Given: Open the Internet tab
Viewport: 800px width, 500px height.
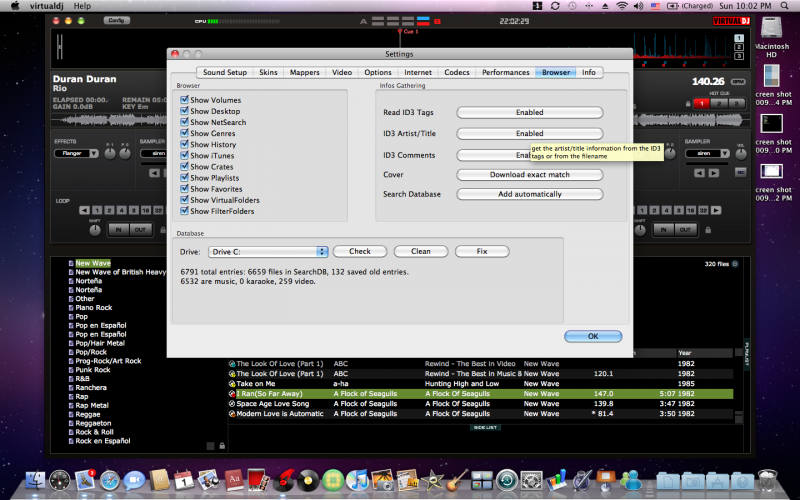Looking at the screenshot, I should tap(418, 72).
